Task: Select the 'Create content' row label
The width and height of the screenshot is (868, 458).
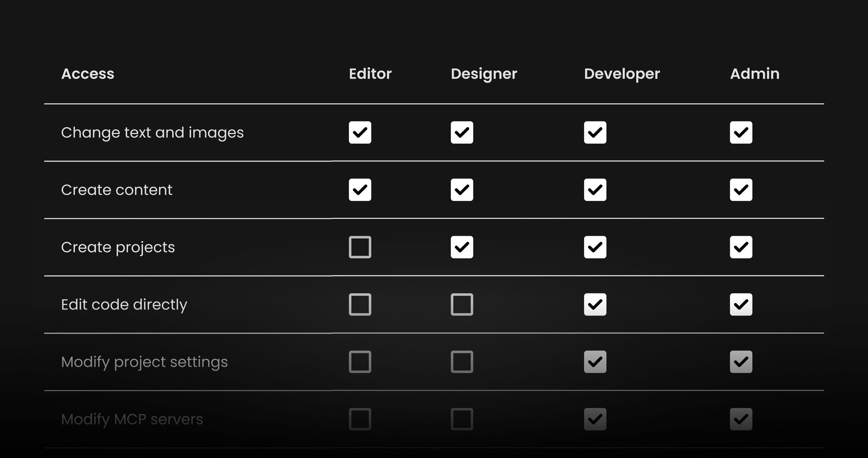Action: (117, 190)
